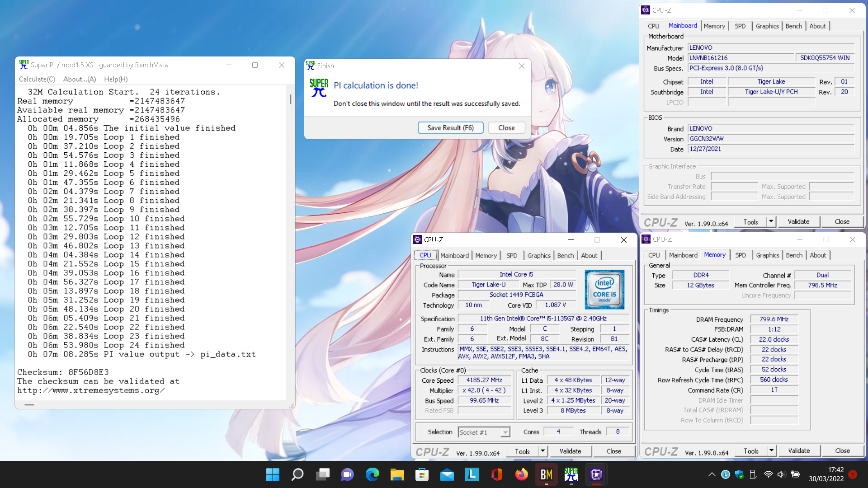
Task: Click Tools button in Mainboard window
Action: click(x=750, y=222)
